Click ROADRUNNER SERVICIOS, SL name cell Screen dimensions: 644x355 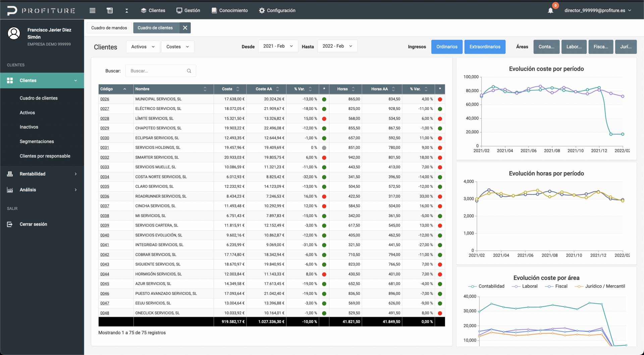(x=173, y=196)
